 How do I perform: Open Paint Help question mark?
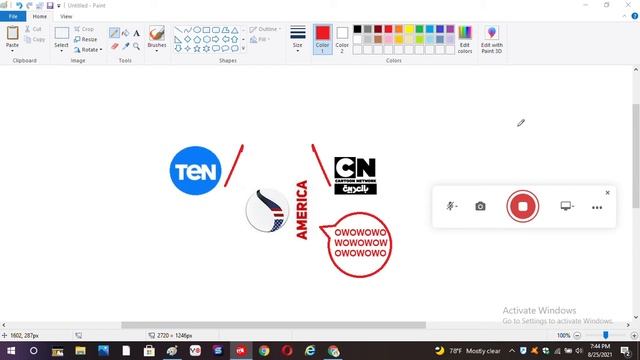click(x=635, y=16)
